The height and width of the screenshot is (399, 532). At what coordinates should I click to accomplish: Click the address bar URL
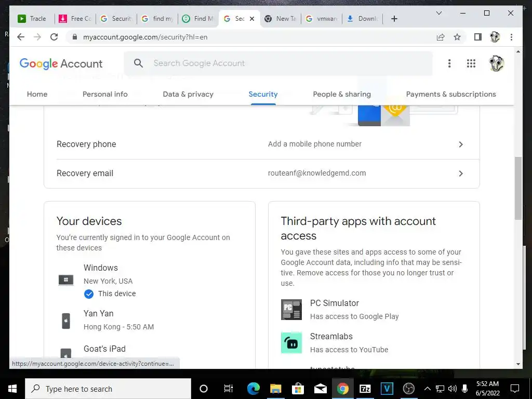click(145, 37)
